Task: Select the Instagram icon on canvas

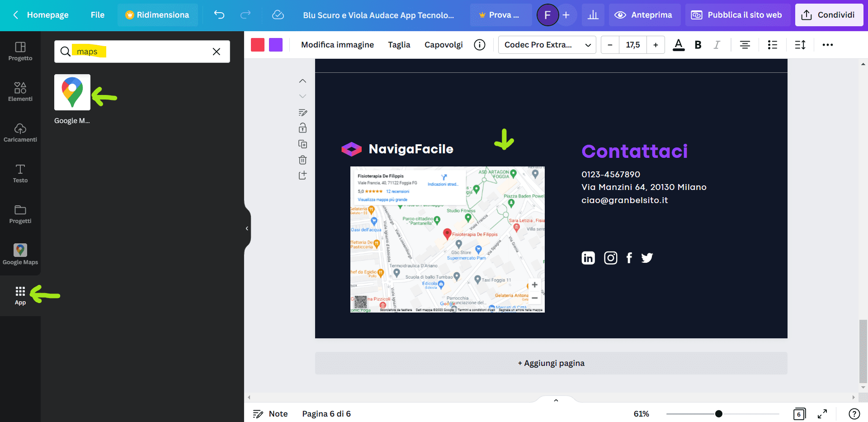Action: pyautogui.click(x=611, y=258)
